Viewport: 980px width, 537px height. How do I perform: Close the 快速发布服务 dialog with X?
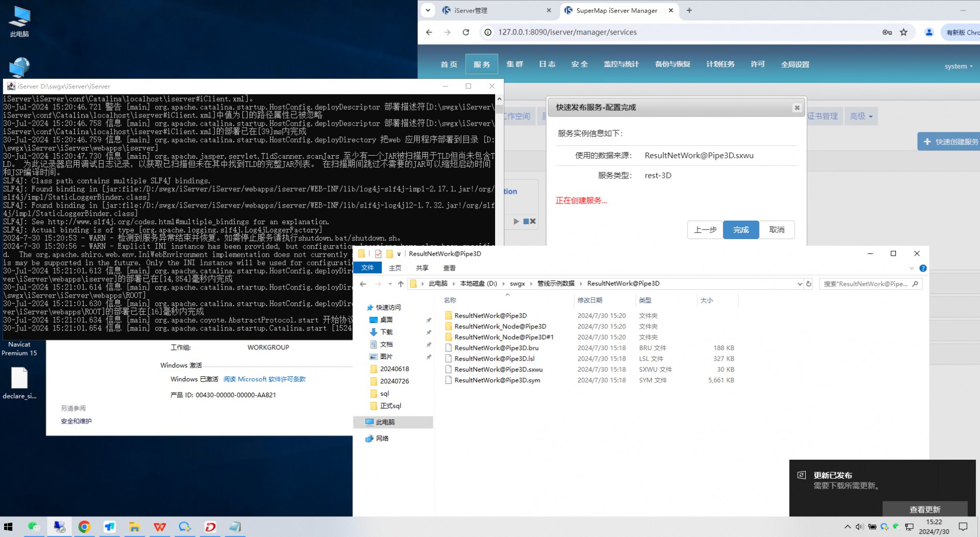(x=797, y=108)
